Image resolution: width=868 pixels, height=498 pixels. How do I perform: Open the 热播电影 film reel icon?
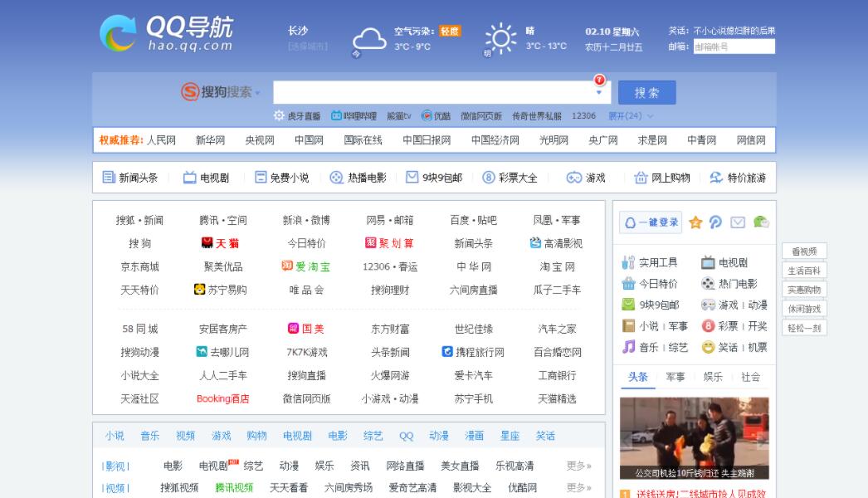pyautogui.click(x=336, y=178)
